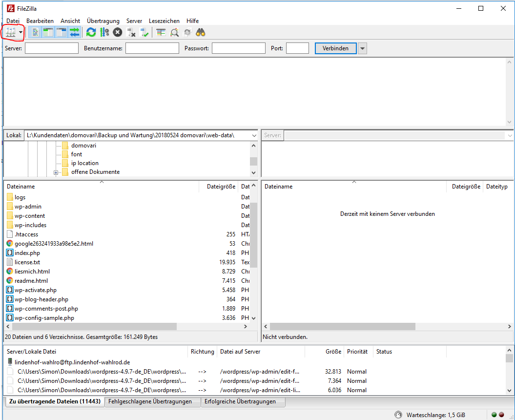Sort local files by Dateigröße column

(x=218, y=187)
